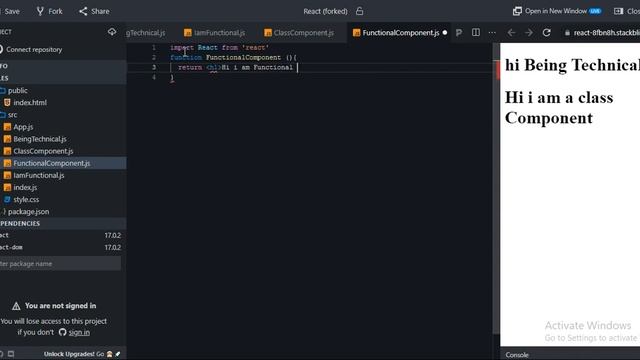Click the 'hi Being Technical' heading in preview
The width and height of the screenshot is (640, 360).
click(x=572, y=65)
